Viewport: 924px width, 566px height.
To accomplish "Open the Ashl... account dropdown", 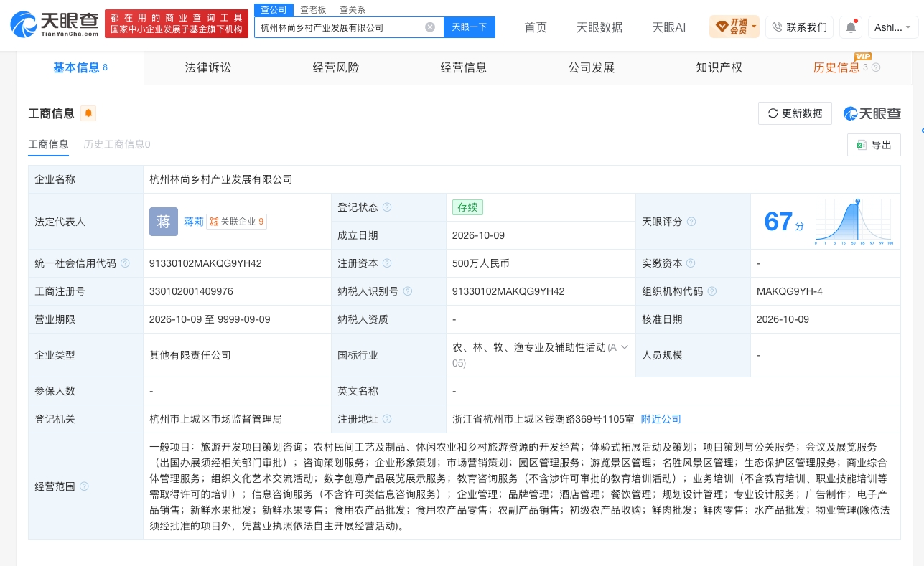I will [893, 27].
